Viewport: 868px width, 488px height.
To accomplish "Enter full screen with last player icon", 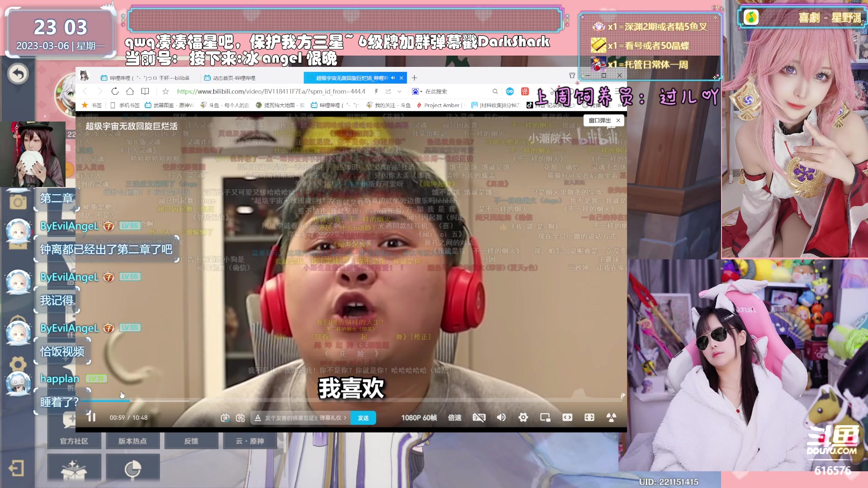I will click(611, 418).
